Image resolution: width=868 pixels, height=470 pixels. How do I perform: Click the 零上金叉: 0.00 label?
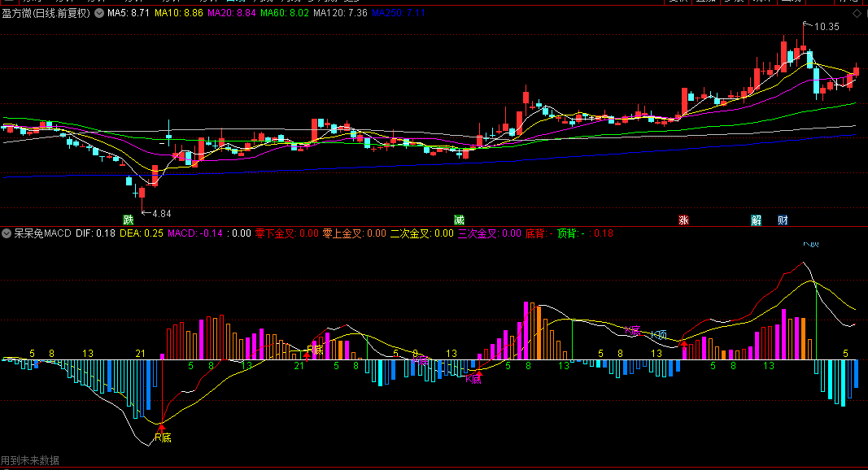pos(355,233)
